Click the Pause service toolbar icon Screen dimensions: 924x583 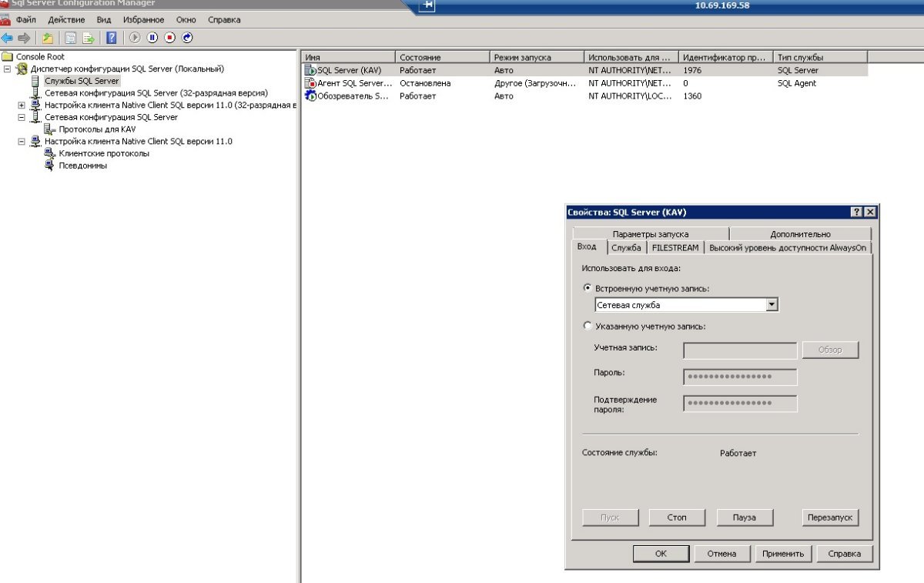pyautogui.click(x=152, y=38)
